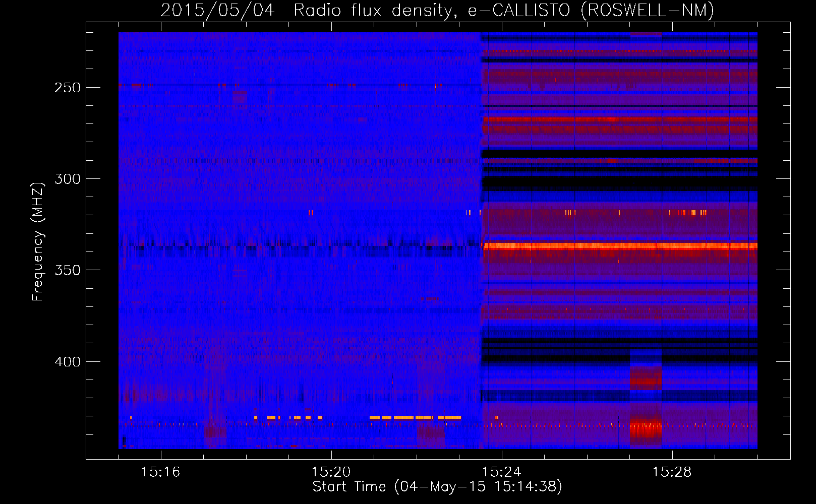Click the plot title '2015/05/04 Radio flux density'

point(437,10)
